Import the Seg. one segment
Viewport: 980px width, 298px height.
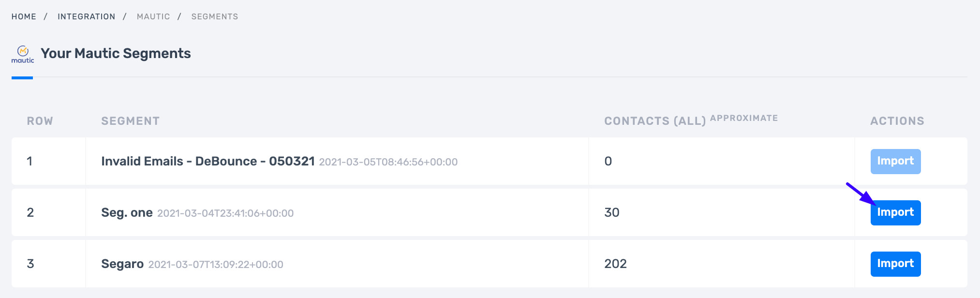[895, 212]
